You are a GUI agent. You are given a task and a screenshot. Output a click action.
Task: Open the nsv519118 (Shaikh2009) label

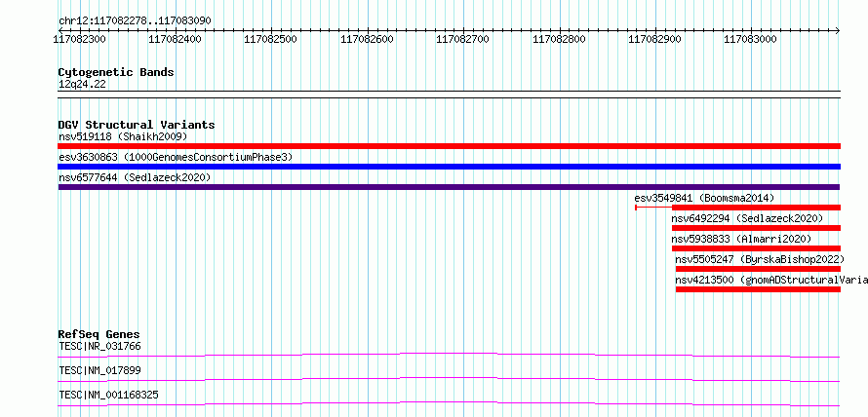click(x=123, y=136)
